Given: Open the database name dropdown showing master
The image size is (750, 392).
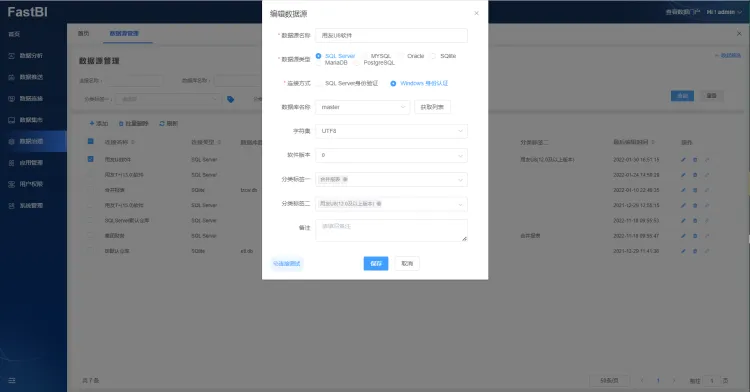Looking at the screenshot, I should coord(363,107).
